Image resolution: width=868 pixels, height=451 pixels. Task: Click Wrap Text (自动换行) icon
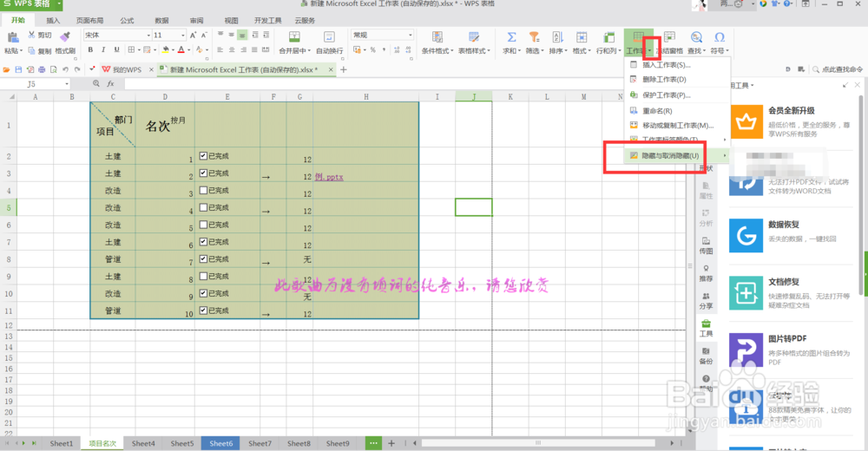[329, 37]
